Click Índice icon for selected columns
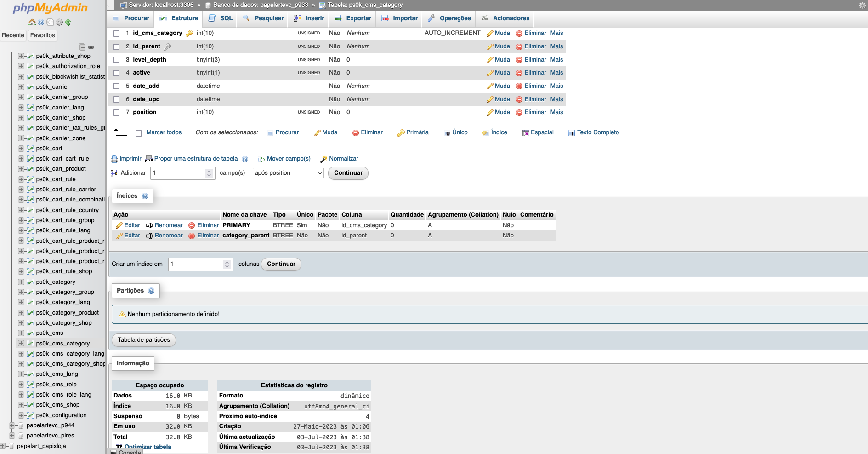 pos(486,133)
